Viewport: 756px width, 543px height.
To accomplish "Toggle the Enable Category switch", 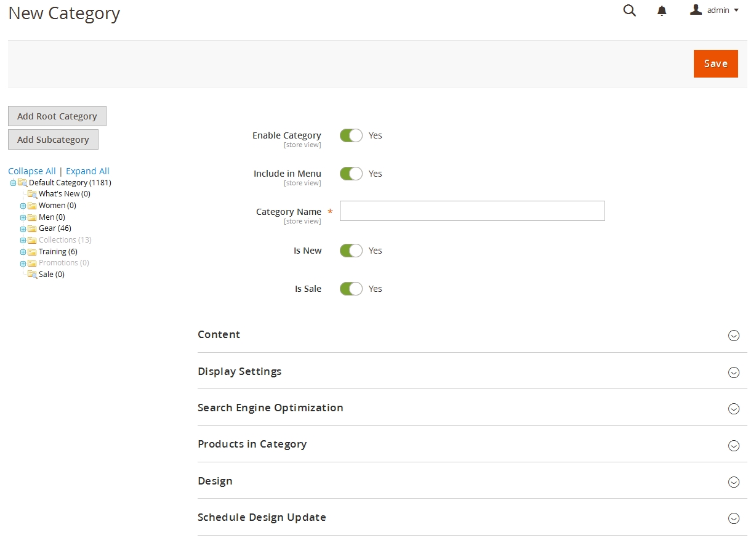I will coord(351,135).
